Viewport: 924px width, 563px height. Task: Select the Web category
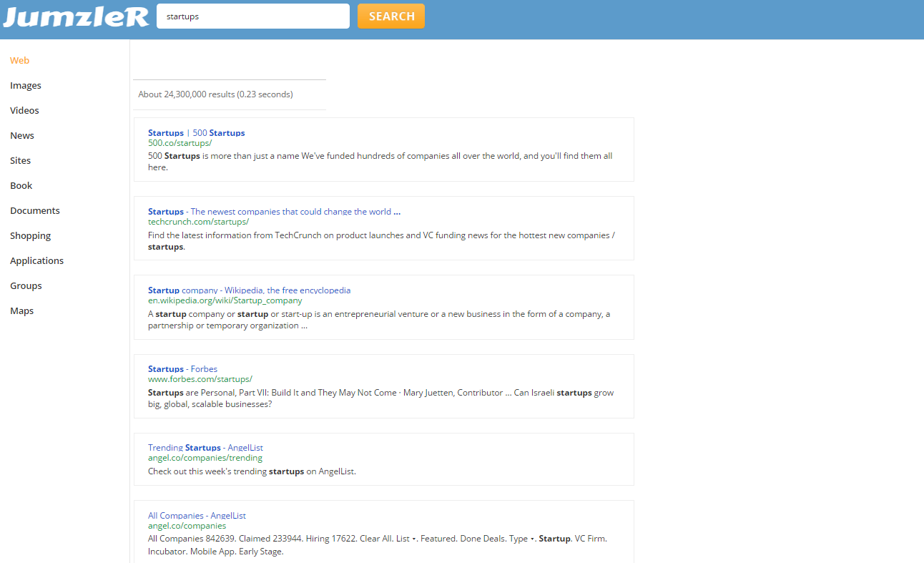19,61
